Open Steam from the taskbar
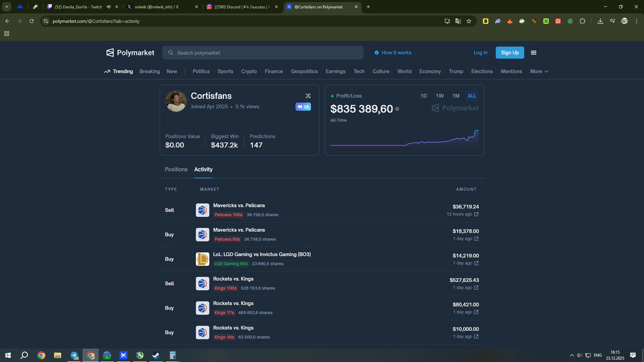The width and height of the screenshot is (644, 362). 156,355
